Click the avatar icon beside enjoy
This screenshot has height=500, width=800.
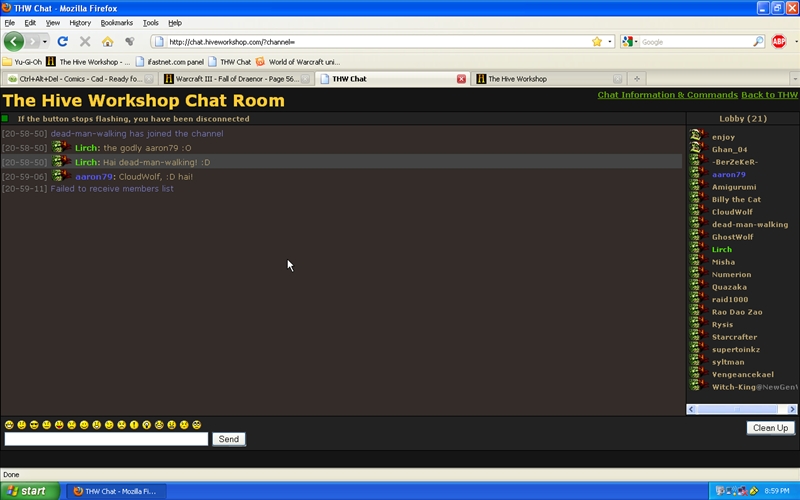coord(698,136)
